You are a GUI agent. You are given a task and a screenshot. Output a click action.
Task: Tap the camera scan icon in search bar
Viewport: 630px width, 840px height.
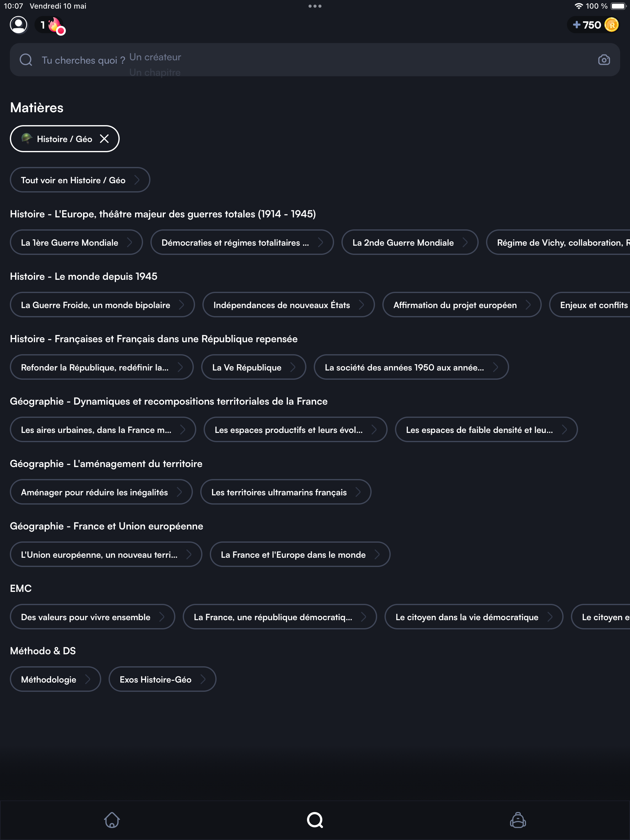tap(604, 60)
